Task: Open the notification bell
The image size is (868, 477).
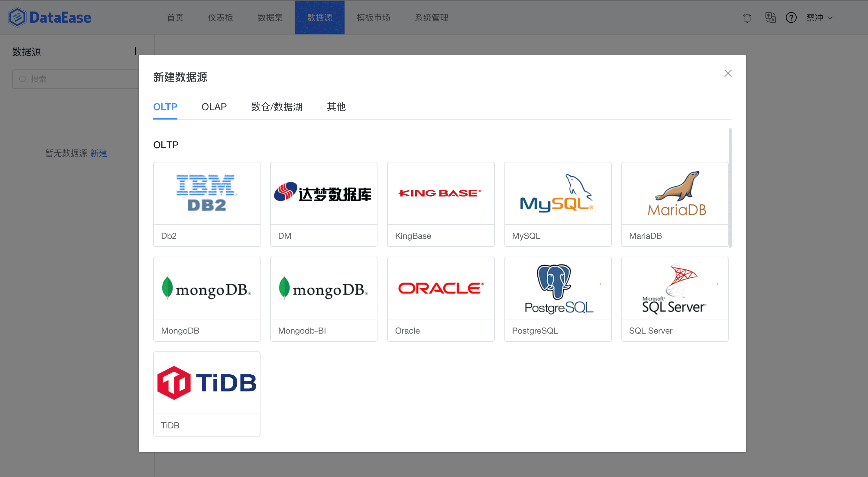Action: point(747,18)
